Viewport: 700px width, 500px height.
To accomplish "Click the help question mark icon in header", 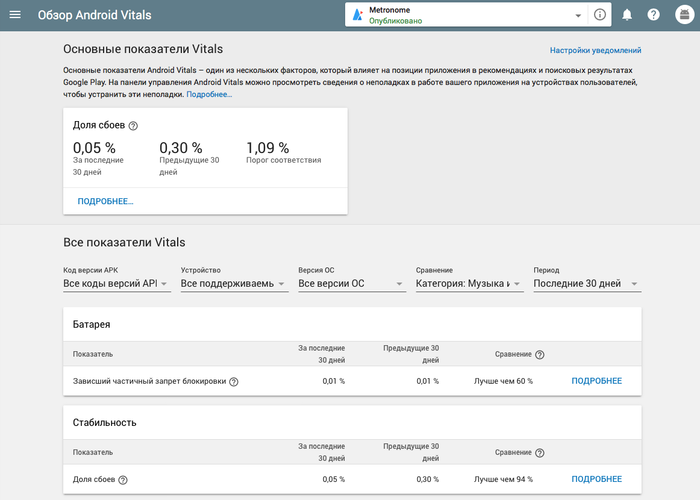I will [654, 15].
